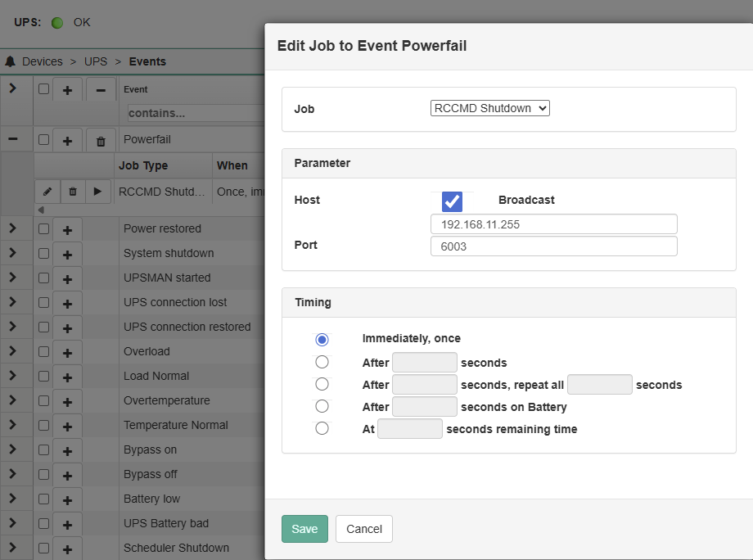
Task: Add a job to the Load Normal event
Action: (67, 377)
